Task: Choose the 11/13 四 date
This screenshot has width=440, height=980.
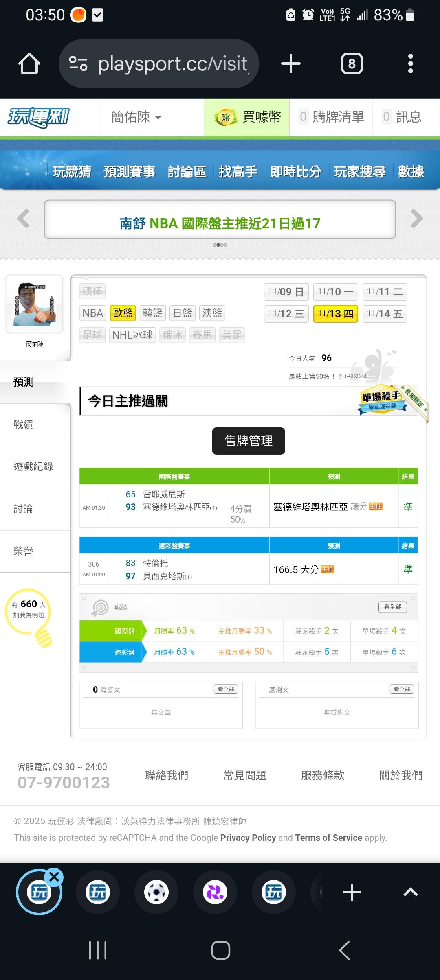Action: [x=335, y=314]
